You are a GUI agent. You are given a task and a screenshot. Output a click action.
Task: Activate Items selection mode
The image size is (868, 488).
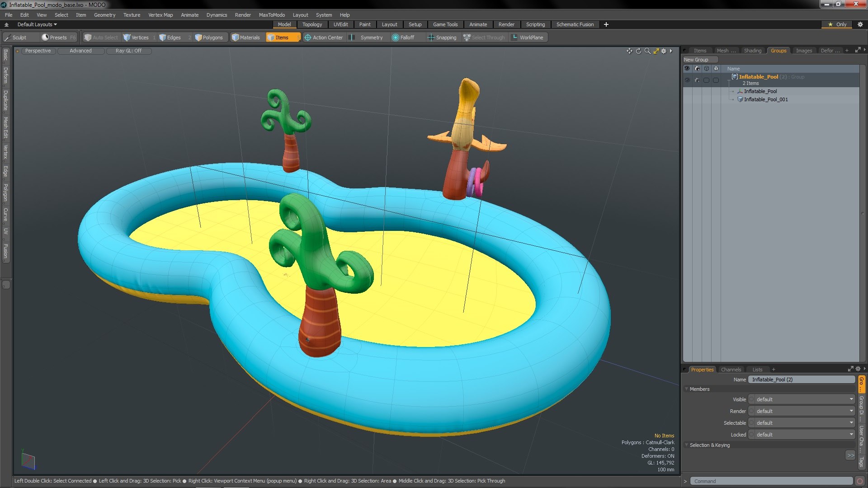pos(283,38)
